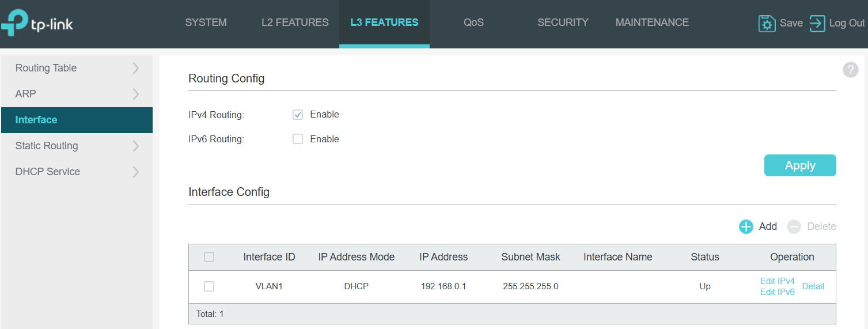Open the SECURITY tab
The image size is (868, 329).
[563, 22]
